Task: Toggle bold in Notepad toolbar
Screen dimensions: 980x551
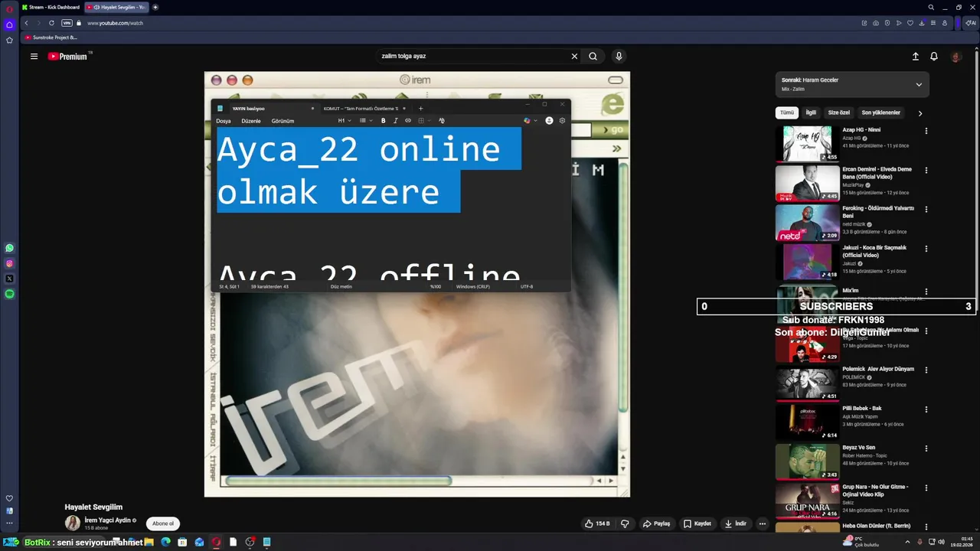Action: [x=384, y=120]
